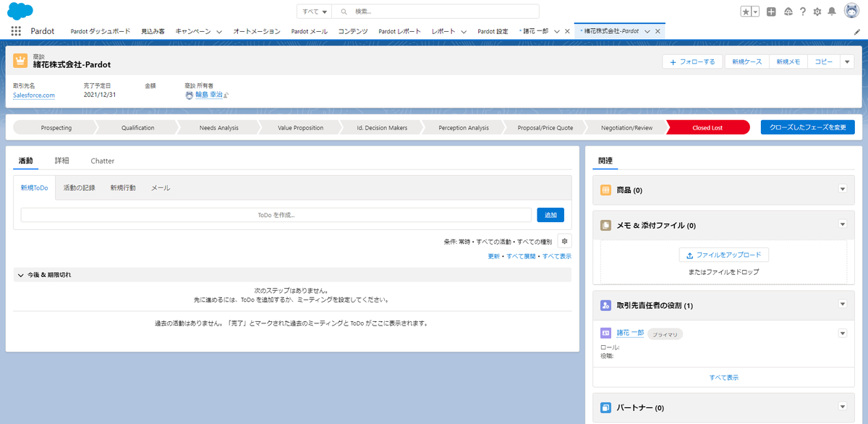Open the 取引先責任者の役割 action dropdown
The image size is (868, 424).
842,305
